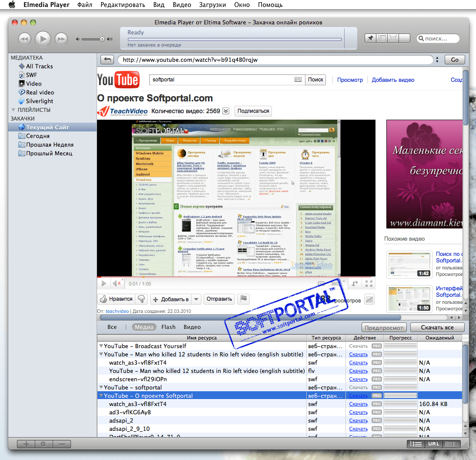Open the Файл menu in menu bar
This screenshot has width=476, height=460.
pyautogui.click(x=85, y=5)
